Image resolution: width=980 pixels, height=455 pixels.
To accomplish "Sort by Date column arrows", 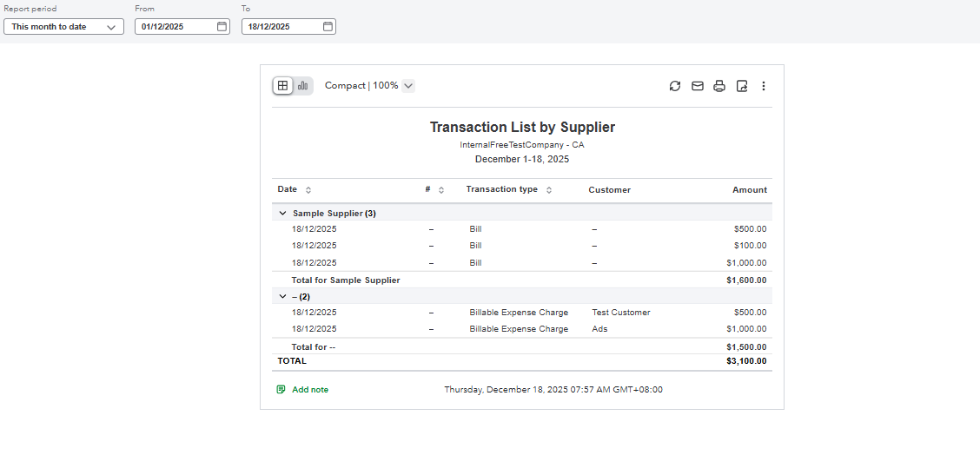I will click(308, 190).
